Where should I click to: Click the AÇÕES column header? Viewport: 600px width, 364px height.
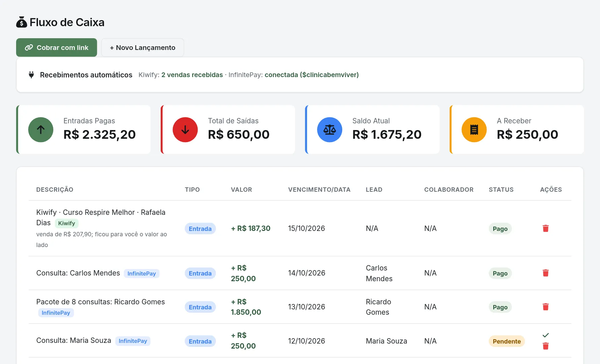coord(551,190)
